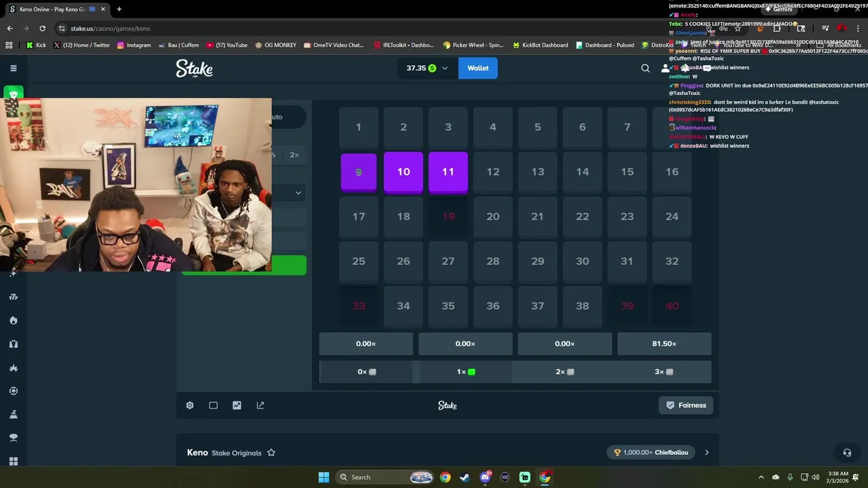Viewport: 868px width, 488px height.
Task: Open the Wallet button
Action: 478,68
